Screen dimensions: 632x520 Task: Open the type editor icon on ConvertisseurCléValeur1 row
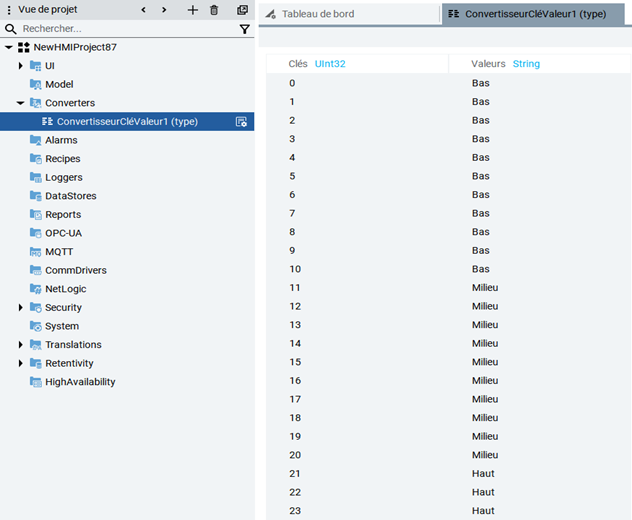(x=241, y=122)
